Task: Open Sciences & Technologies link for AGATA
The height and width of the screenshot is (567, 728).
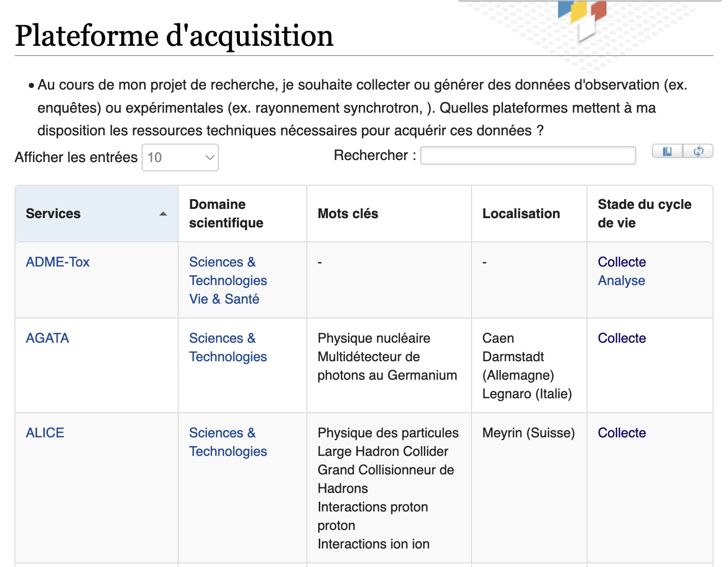Action: pos(228,347)
